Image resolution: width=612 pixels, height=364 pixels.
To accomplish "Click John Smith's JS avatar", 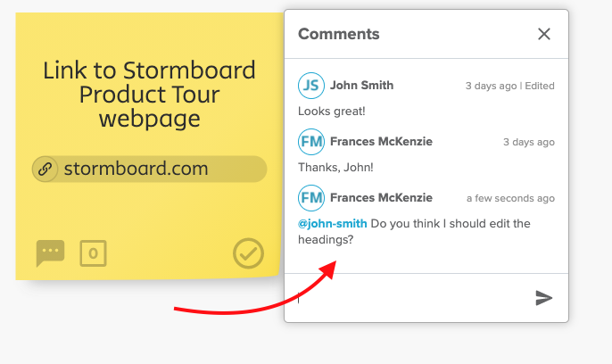I will click(x=311, y=86).
